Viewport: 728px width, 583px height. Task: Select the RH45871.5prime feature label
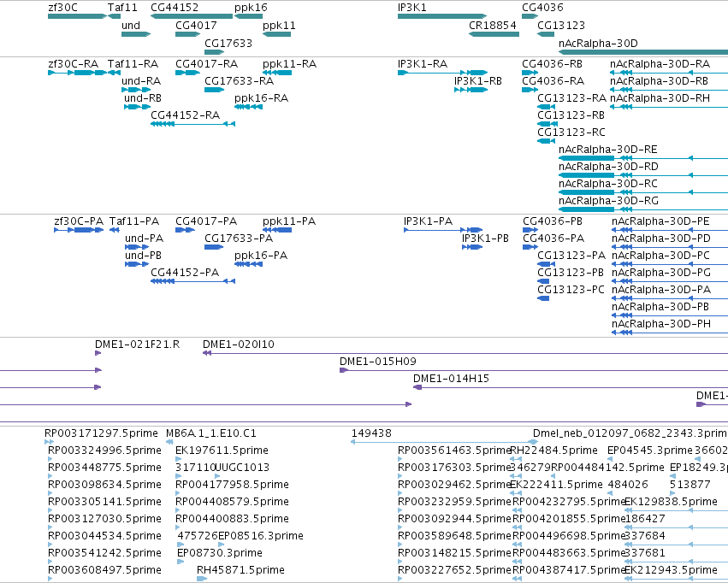(240, 570)
